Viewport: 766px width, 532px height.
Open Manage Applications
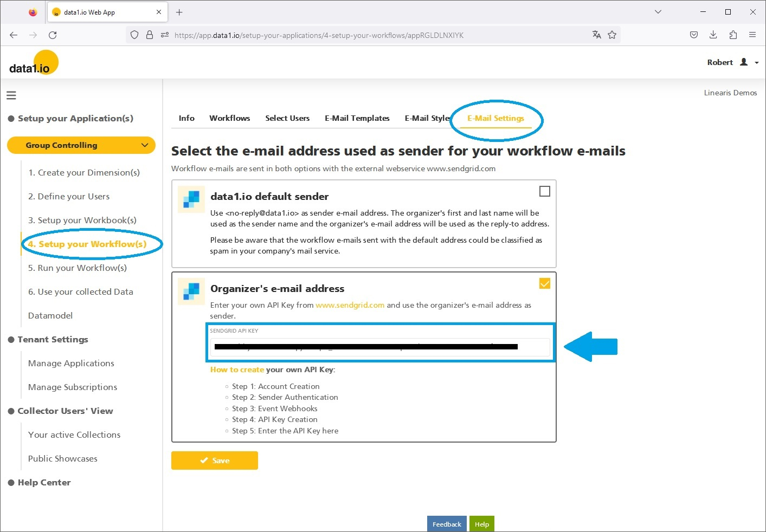click(x=71, y=363)
